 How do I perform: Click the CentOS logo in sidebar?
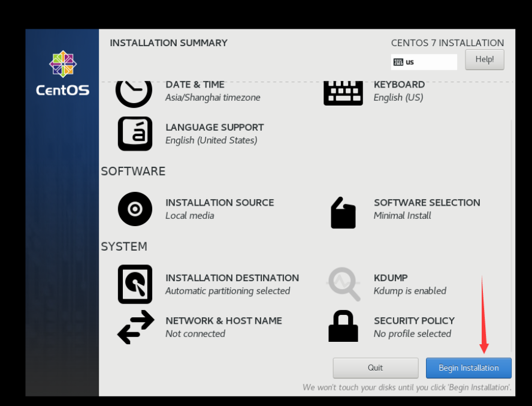point(63,73)
